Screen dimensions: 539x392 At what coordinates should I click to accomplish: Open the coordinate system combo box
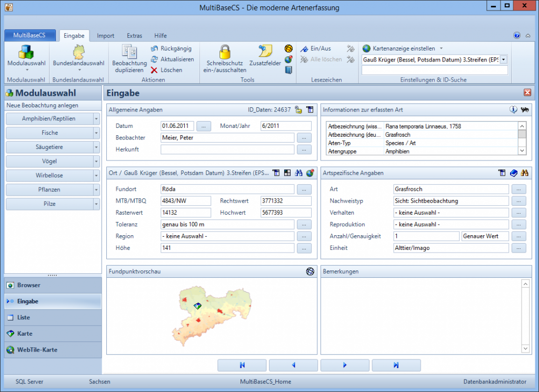coord(503,59)
